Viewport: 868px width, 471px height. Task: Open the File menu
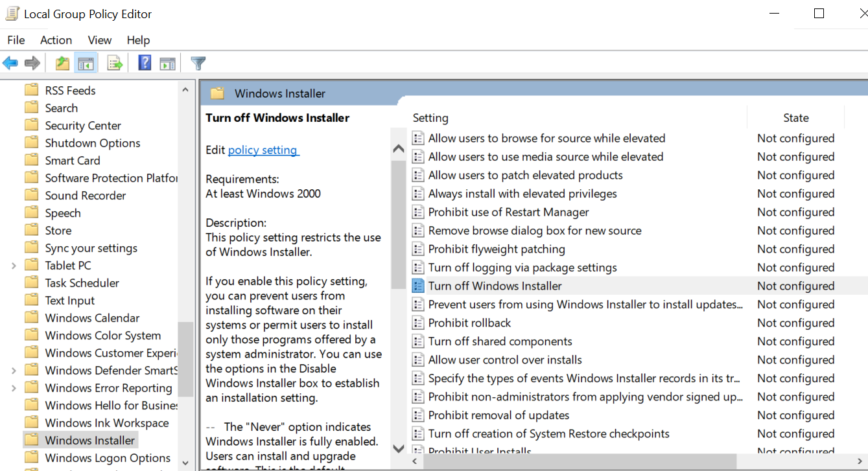point(16,40)
